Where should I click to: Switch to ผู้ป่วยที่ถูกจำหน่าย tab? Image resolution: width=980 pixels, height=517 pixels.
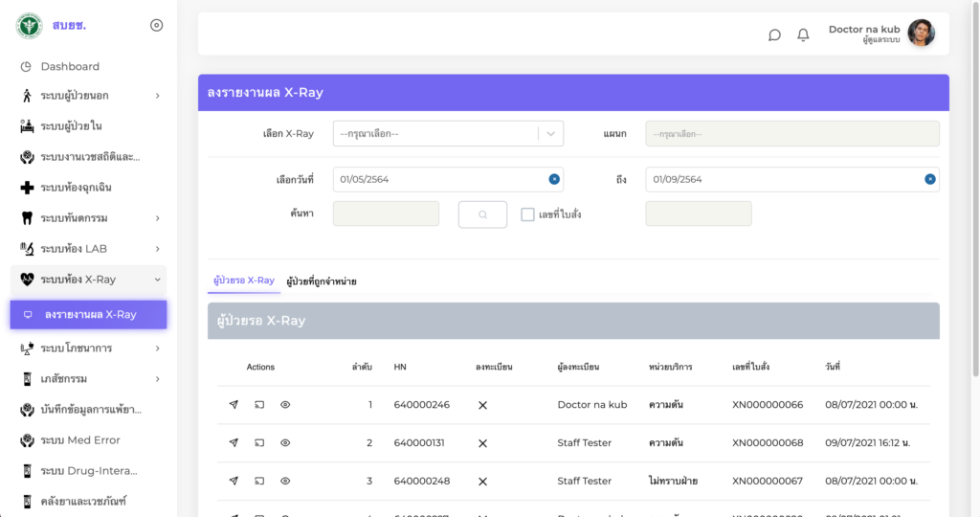(x=321, y=281)
